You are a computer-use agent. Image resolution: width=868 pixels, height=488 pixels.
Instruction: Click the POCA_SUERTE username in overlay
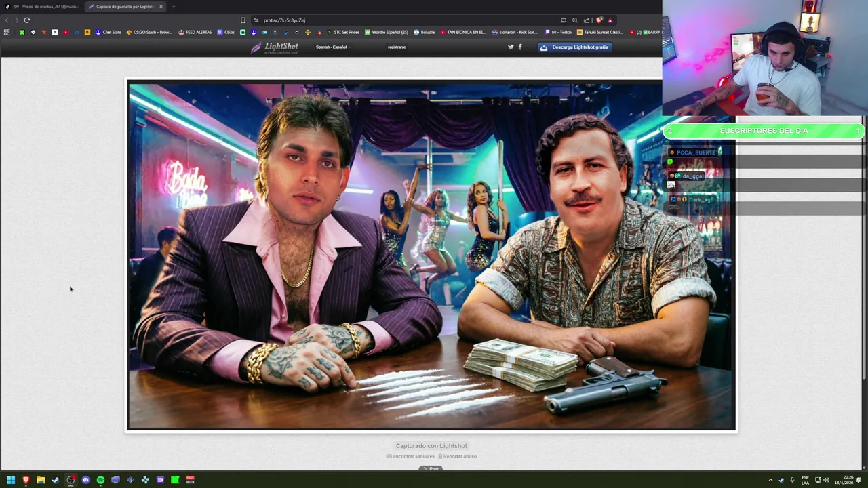click(x=696, y=152)
